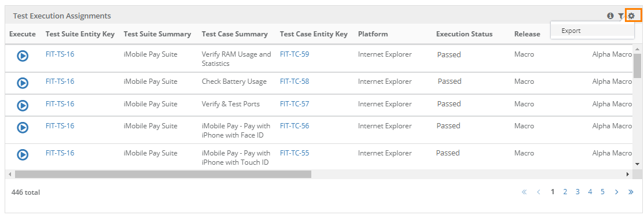The image size is (644, 215).
Task: Click iMobile Pay Suite in FIT-TC-55 row
Action: pos(150,153)
